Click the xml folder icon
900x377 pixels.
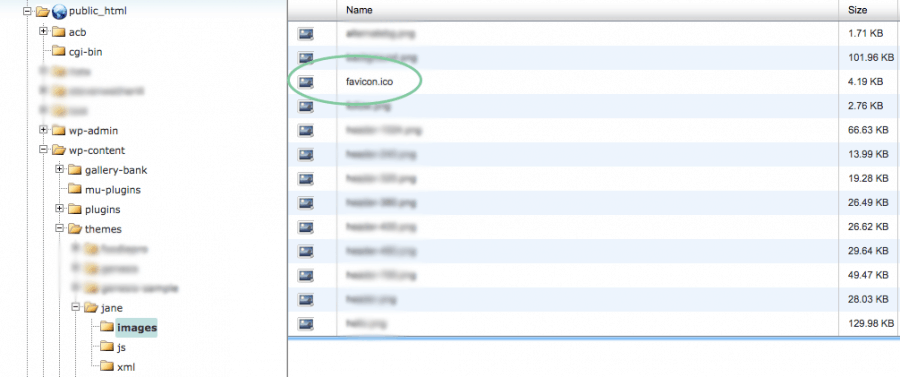coord(107,366)
